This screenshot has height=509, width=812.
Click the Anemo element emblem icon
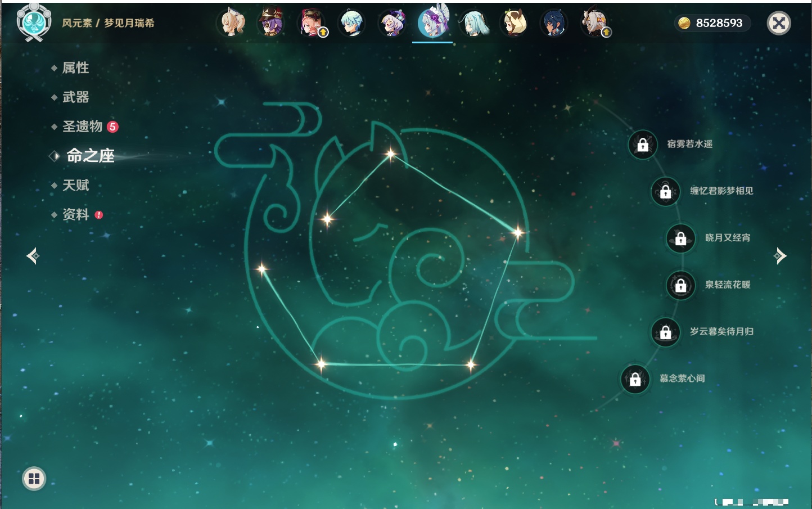click(x=34, y=22)
